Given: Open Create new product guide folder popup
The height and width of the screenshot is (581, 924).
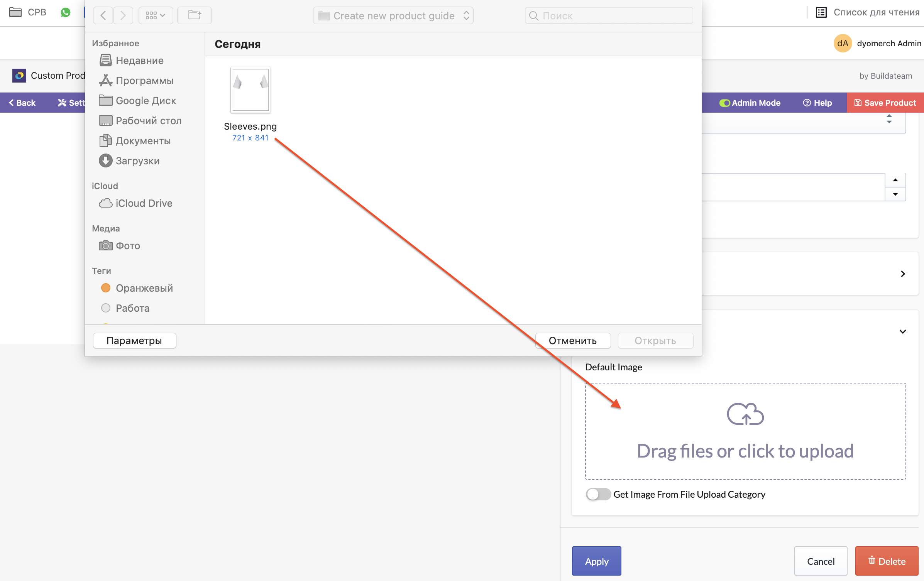Looking at the screenshot, I should 393,15.
